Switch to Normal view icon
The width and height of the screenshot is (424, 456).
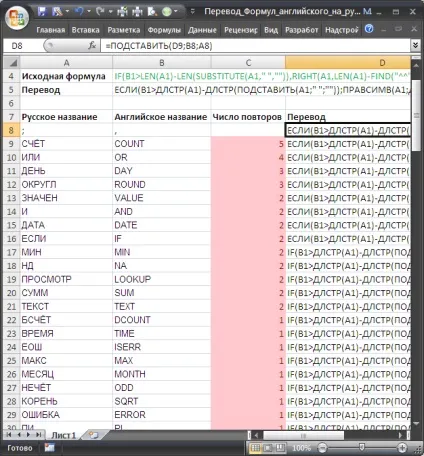click(x=255, y=448)
